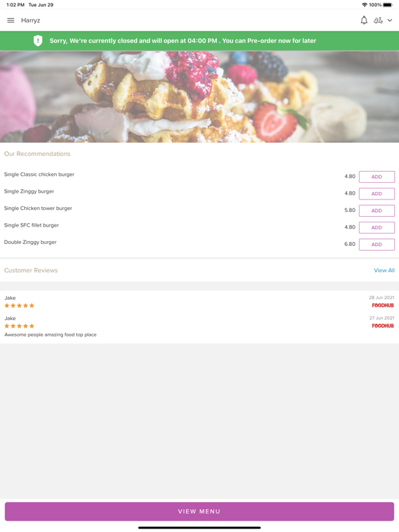399x532 pixels.
Task: Open View All customer reviews
Action: click(384, 270)
